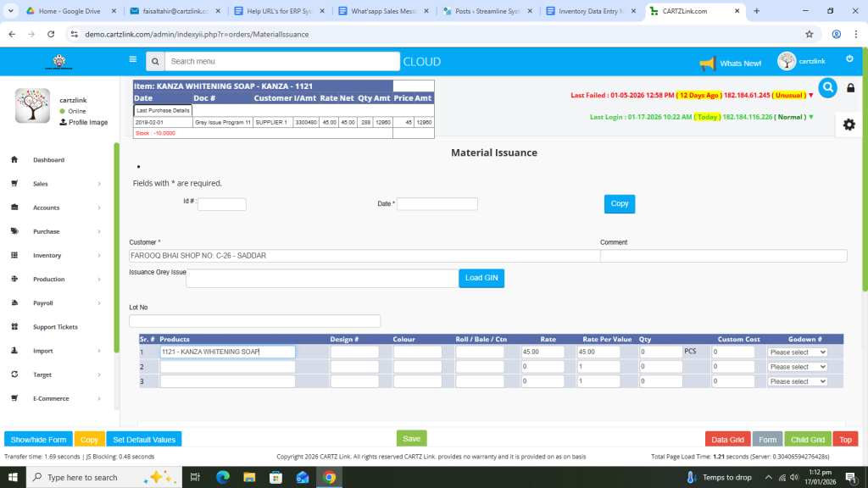This screenshot has width=868, height=488.
Task: Expand the Inventory sidebar menu
Action: tap(56, 255)
